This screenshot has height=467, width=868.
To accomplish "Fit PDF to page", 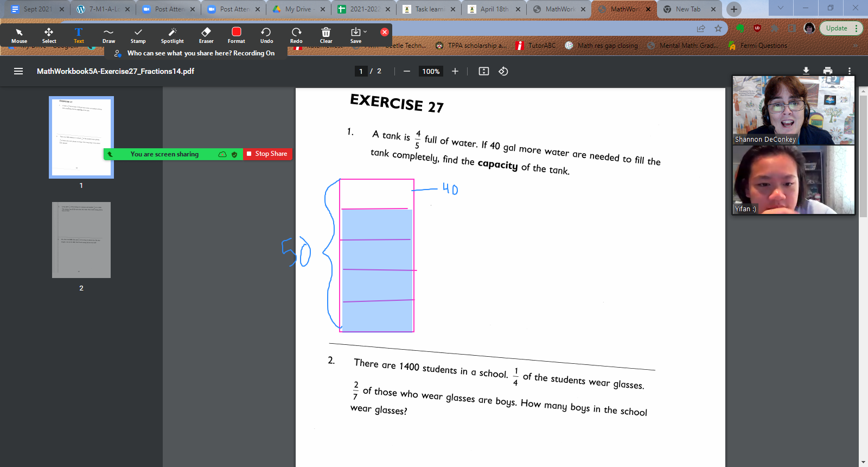I will point(484,71).
